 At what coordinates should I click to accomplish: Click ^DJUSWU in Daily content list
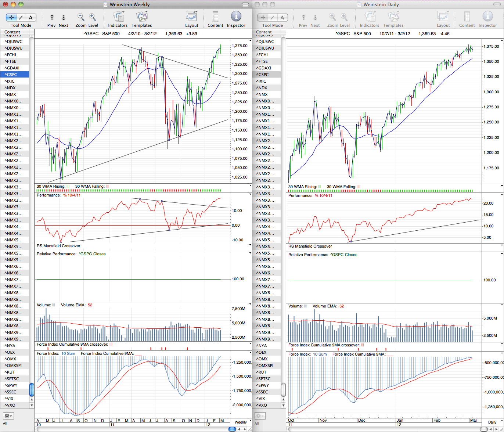tap(267, 48)
